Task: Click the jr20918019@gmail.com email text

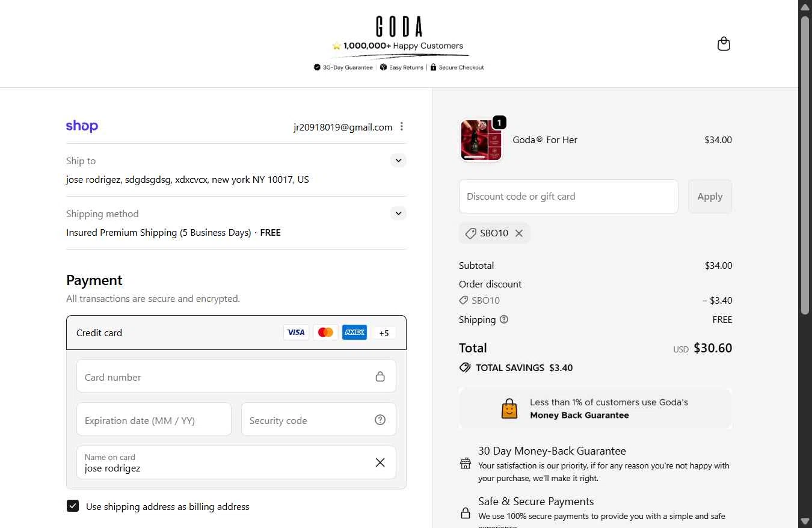Action: click(343, 127)
